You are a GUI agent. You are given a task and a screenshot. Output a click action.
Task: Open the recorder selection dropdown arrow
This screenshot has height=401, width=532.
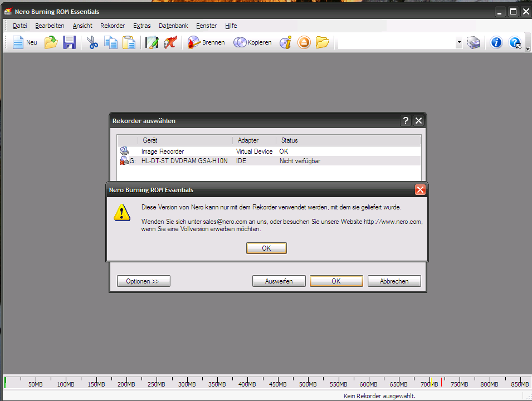coord(458,42)
